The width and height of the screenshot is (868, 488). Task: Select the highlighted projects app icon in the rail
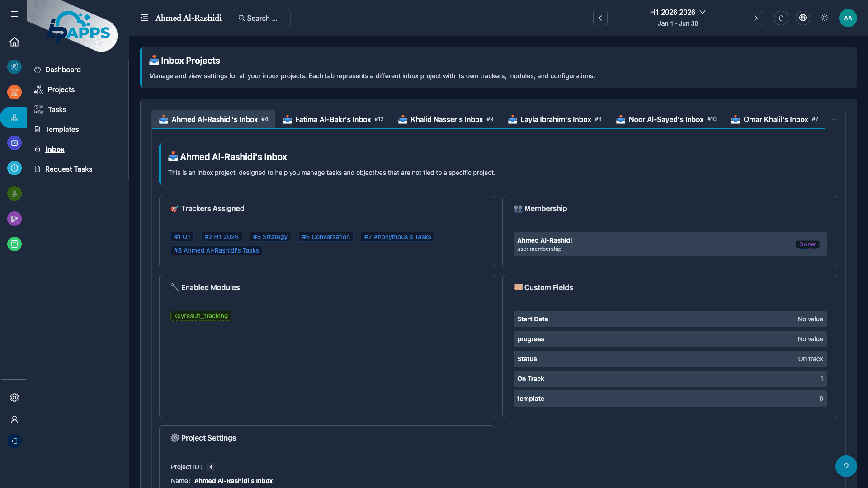[x=14, y=117]
